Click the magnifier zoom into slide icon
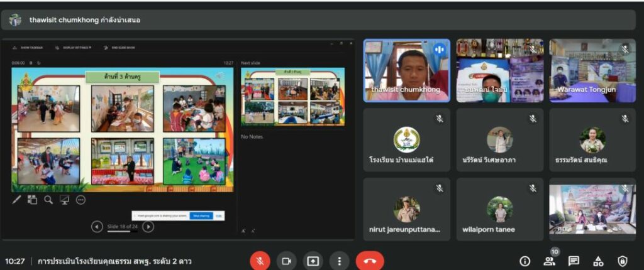This screenshot has width=644, height=270. [x=48, y=200]
